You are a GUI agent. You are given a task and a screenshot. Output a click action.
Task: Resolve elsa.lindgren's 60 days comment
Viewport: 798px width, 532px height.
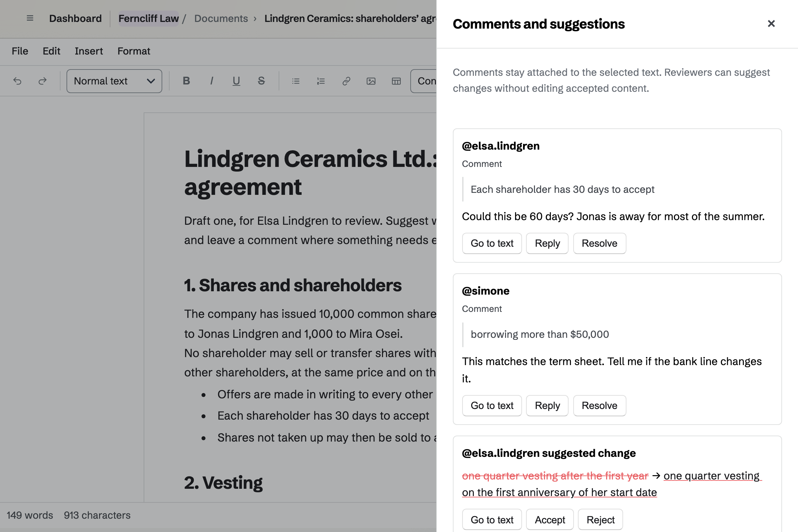[599, 243]
